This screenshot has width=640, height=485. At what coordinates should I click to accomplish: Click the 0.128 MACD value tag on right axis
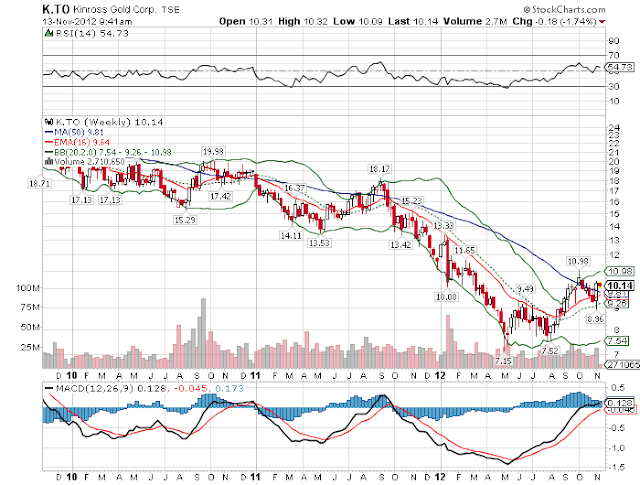[621, 403]
